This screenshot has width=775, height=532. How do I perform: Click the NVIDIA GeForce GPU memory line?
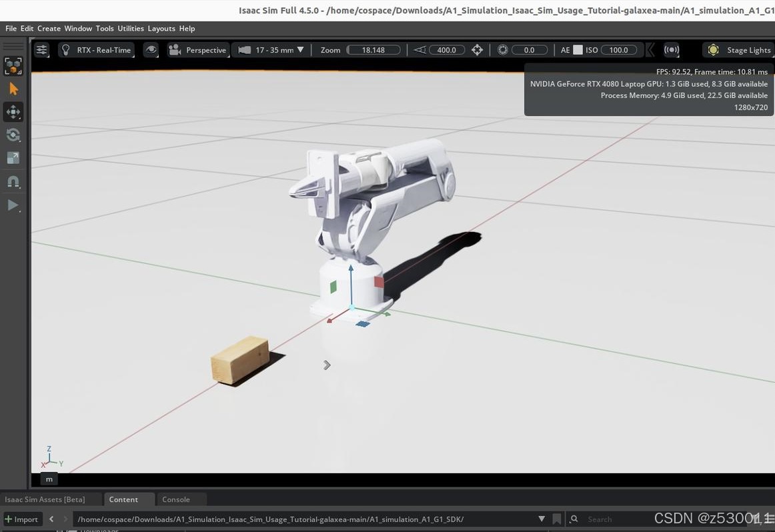(649, 84)
